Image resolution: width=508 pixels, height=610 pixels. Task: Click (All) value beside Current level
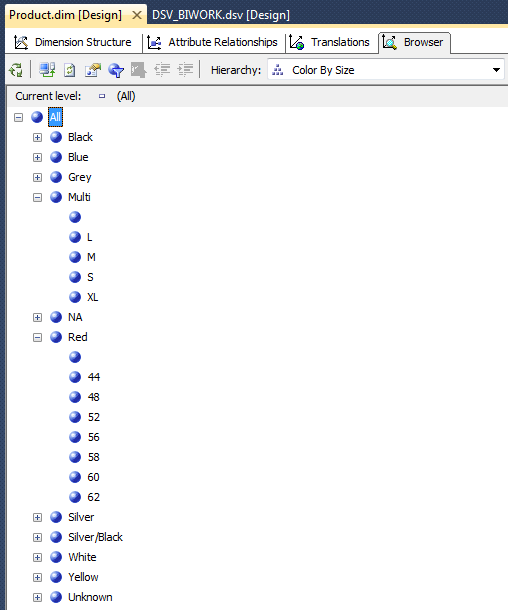[126, 96]
